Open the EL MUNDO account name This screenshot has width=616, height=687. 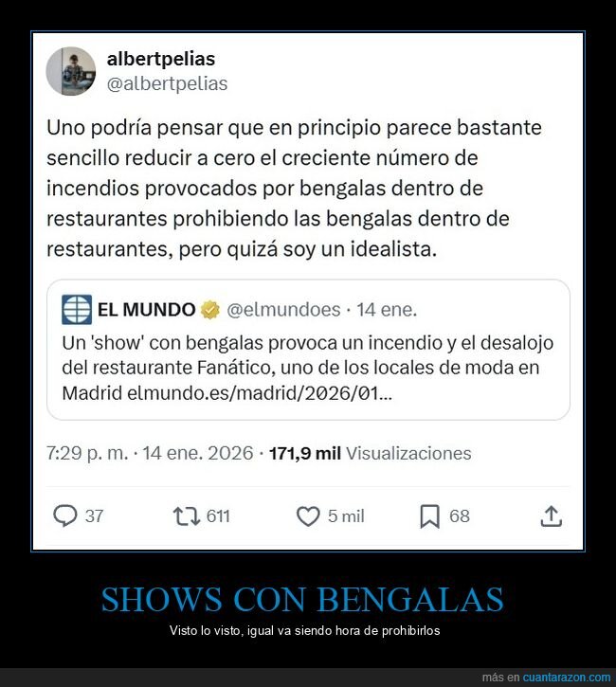[x=146, y=310]
